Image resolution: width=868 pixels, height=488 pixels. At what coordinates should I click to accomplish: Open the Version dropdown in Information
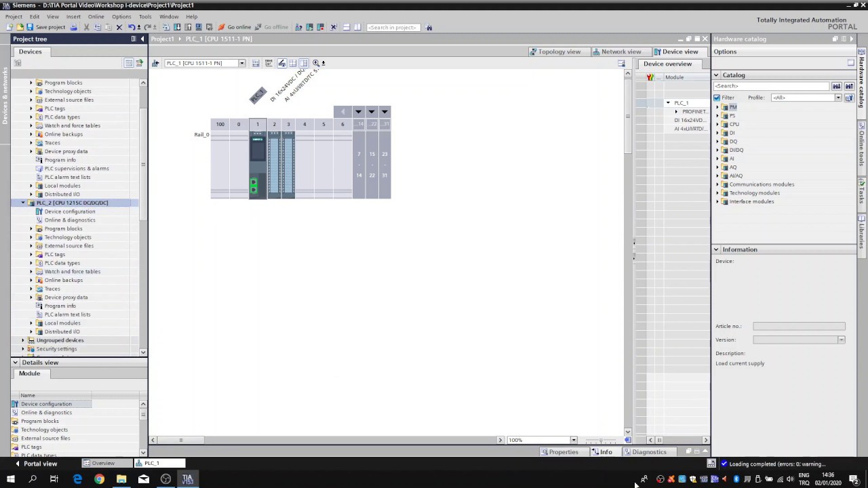coord(841,340)
